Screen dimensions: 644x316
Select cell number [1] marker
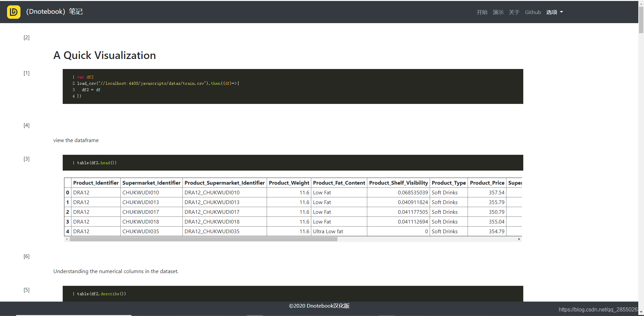26,73
